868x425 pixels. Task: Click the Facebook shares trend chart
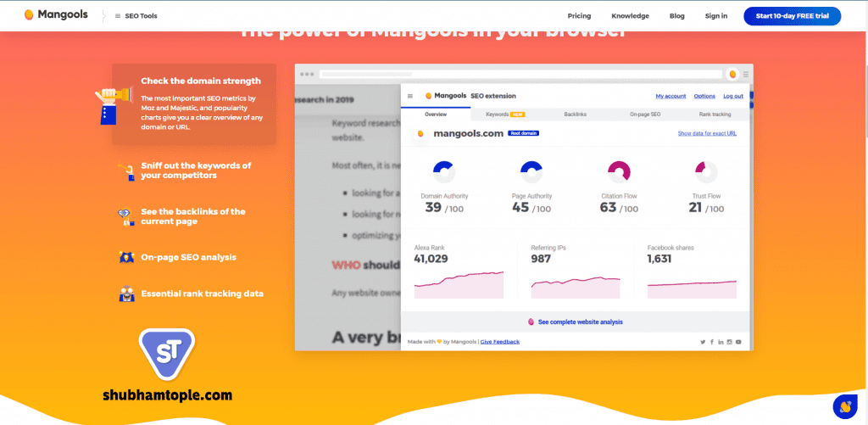coord(692,289)
